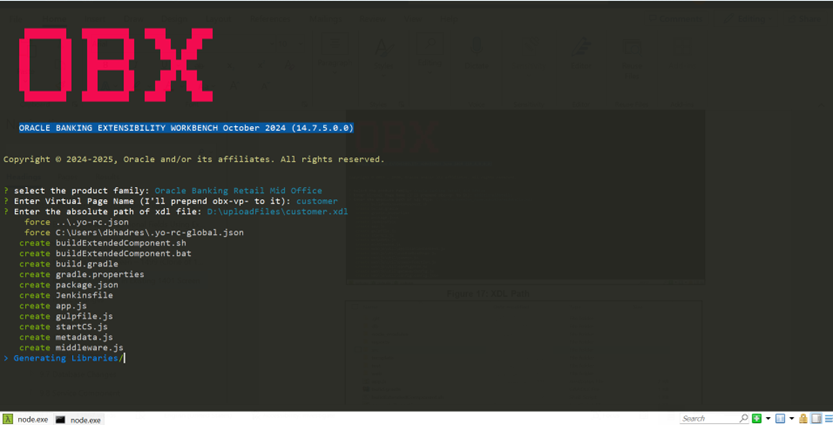
Task: Click 'startCS.js' file name
Action: click(81, 327)
